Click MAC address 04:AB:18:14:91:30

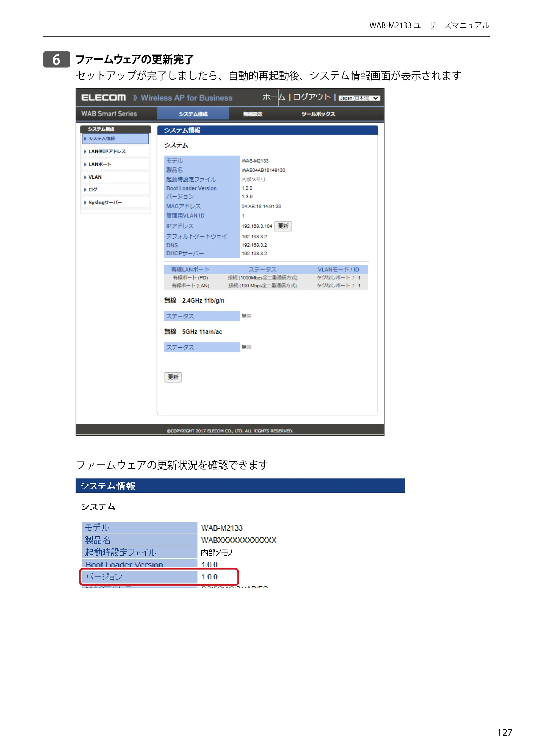(x=261, y=206)
